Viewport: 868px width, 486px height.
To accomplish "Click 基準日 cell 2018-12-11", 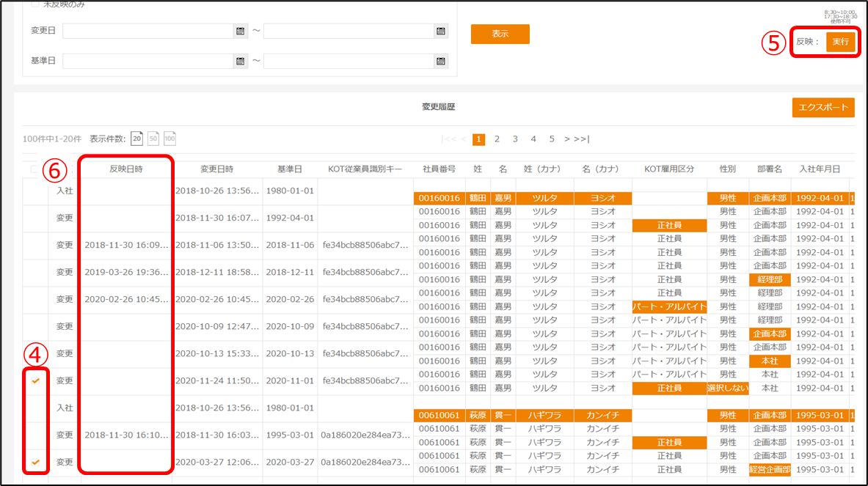I will click(x=290, y=272).
